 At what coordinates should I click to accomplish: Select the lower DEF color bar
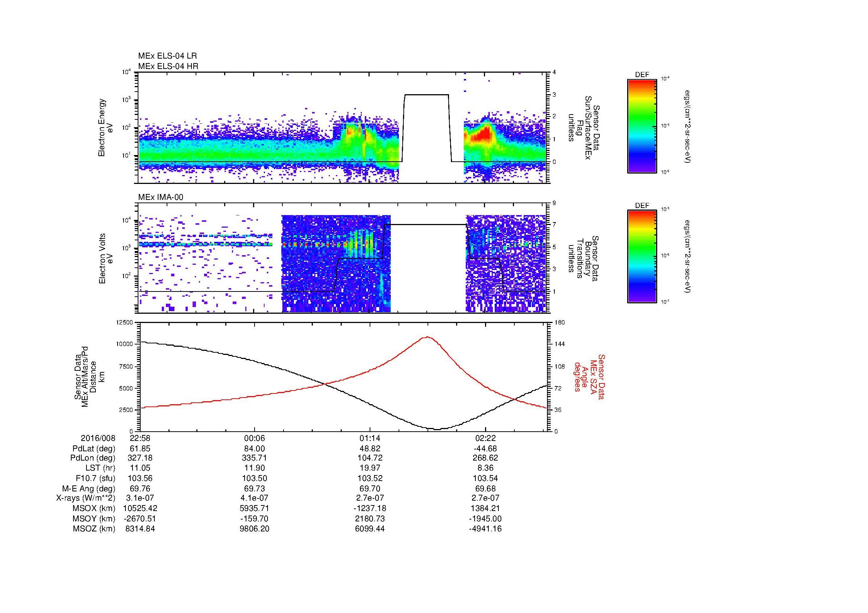click(x=642, y=257)
